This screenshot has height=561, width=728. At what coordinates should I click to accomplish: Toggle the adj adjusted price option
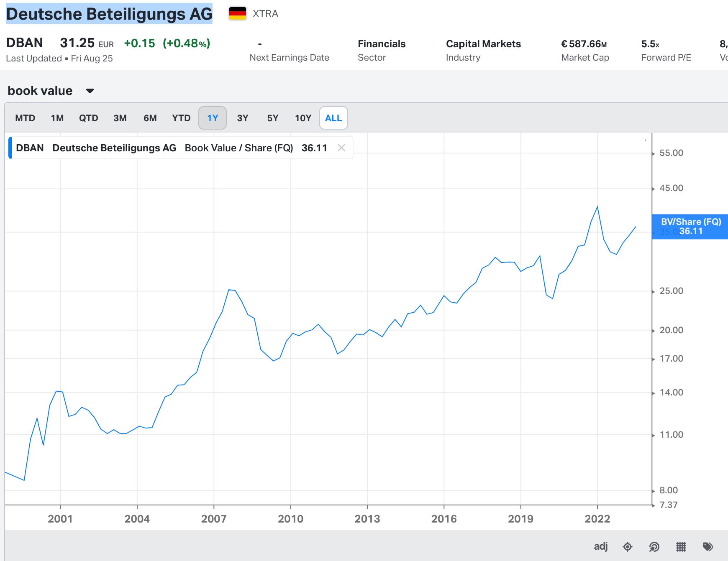pos(600,546)
